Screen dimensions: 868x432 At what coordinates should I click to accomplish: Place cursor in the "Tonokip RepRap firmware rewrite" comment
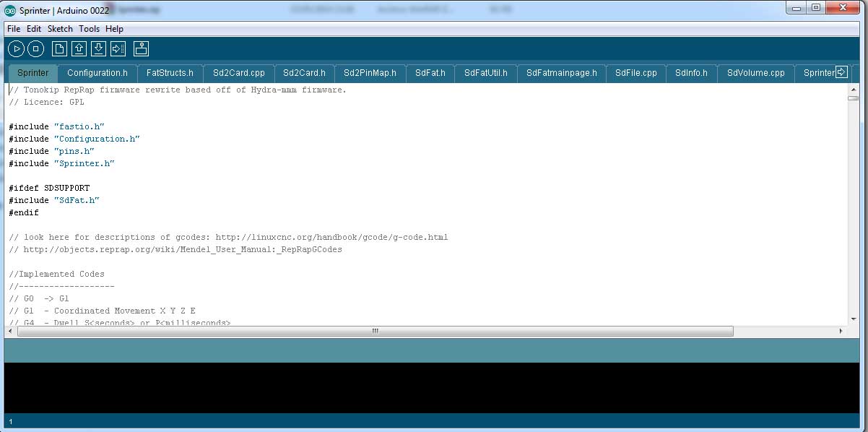tap(178, 90)
